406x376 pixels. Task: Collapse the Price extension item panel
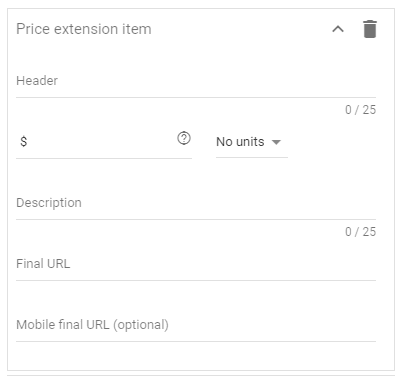click(x=338, y=29)
